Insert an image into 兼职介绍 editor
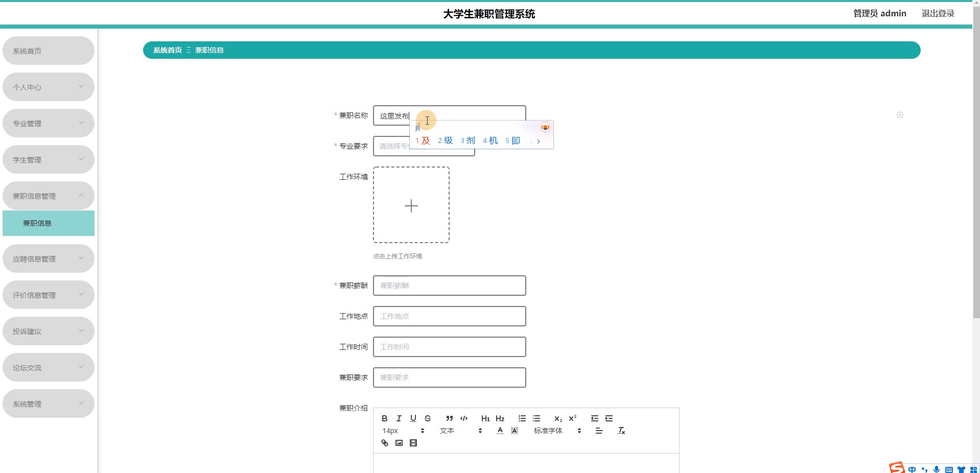Screen dimensions: 980x473 [x=399, y=443]
